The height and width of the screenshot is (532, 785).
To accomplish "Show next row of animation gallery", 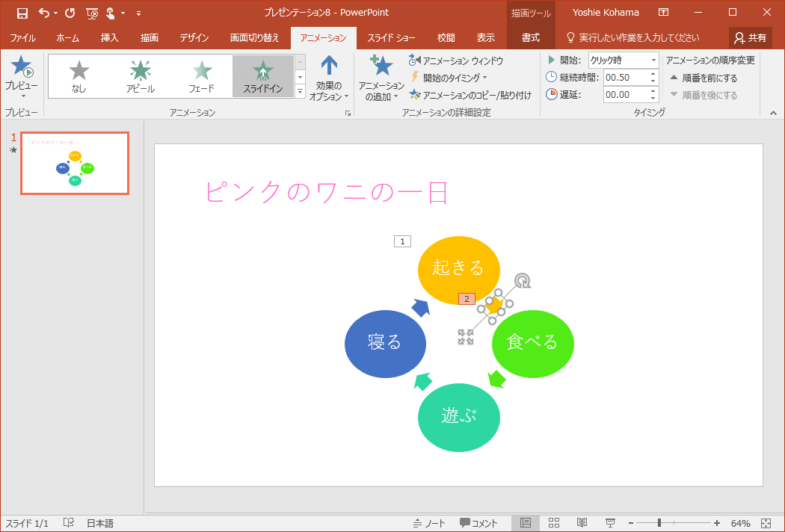I will [x=301, y=77].
